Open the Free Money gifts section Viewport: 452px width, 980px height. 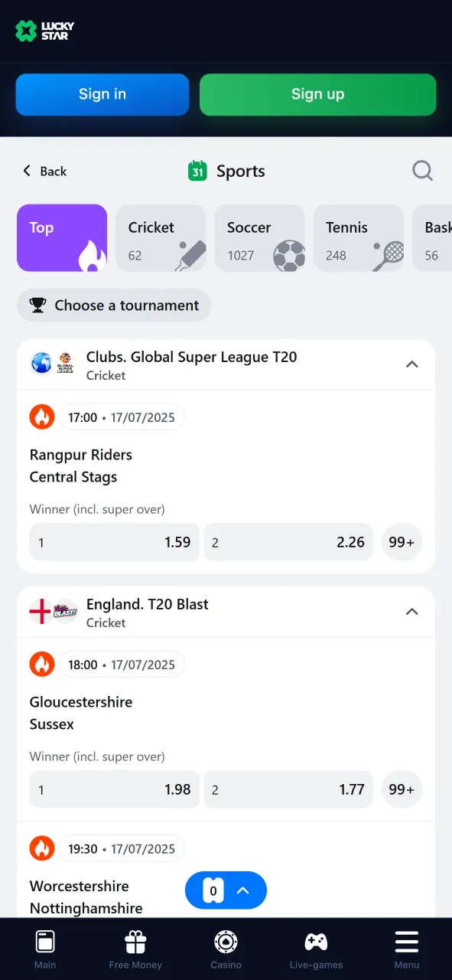pos(135,948)
